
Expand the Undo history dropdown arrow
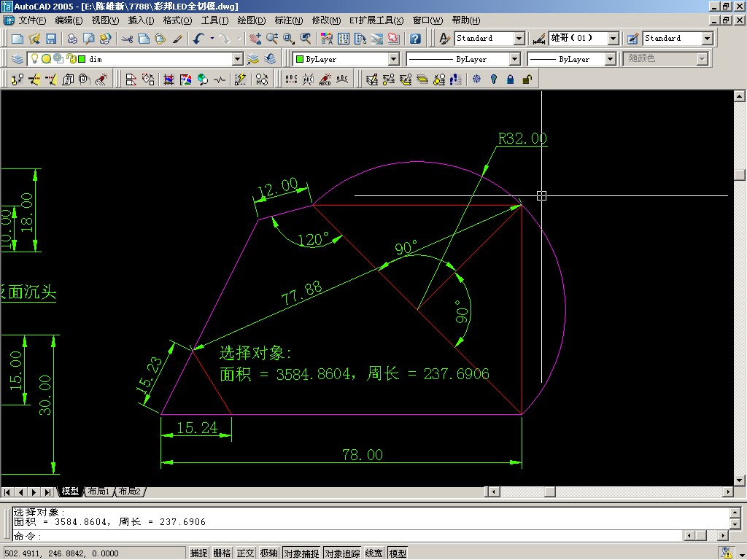(212, 39)
